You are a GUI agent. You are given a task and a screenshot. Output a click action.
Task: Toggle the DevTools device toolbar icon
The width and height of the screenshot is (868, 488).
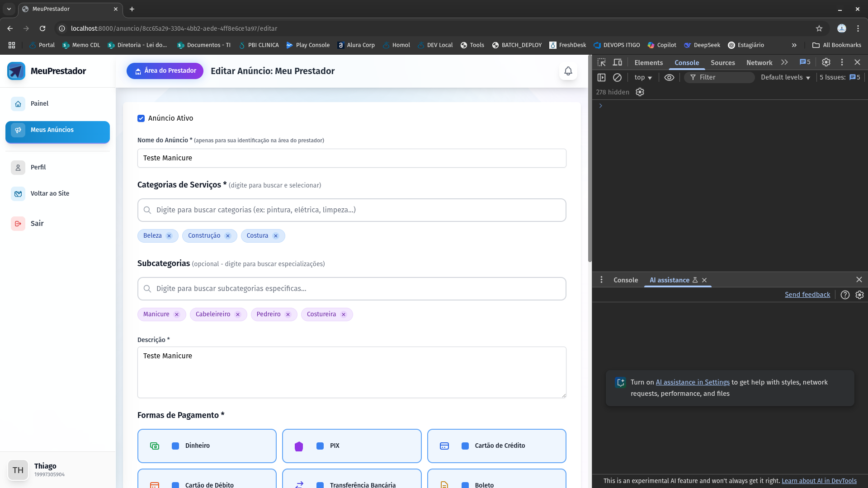617,62
